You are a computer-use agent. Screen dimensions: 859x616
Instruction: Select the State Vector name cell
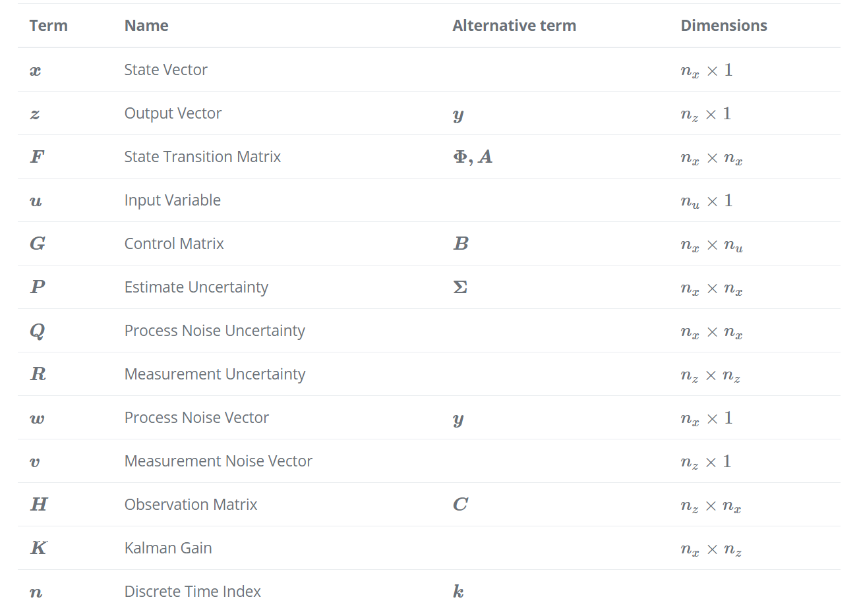165,70
